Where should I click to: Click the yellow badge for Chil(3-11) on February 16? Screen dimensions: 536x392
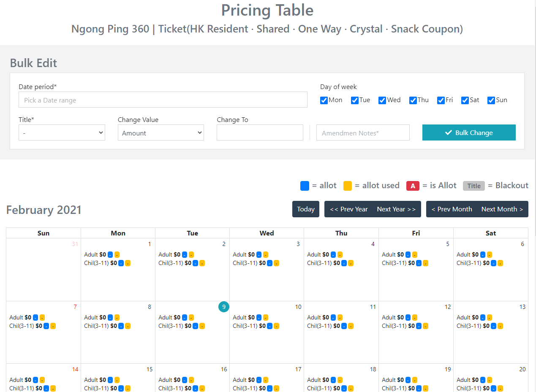[x=202, y=388]
